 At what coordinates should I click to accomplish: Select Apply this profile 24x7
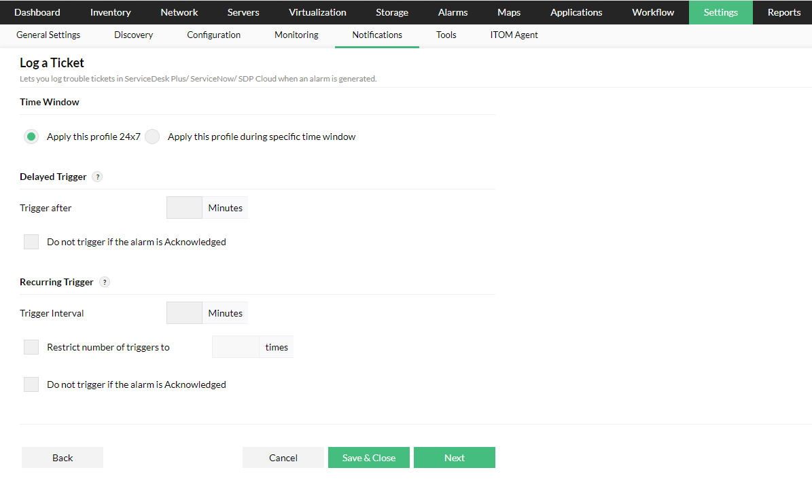click(31, 137)
